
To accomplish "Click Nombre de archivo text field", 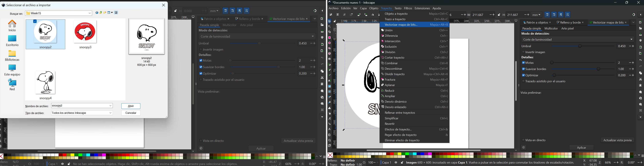I will pos(80,106).
